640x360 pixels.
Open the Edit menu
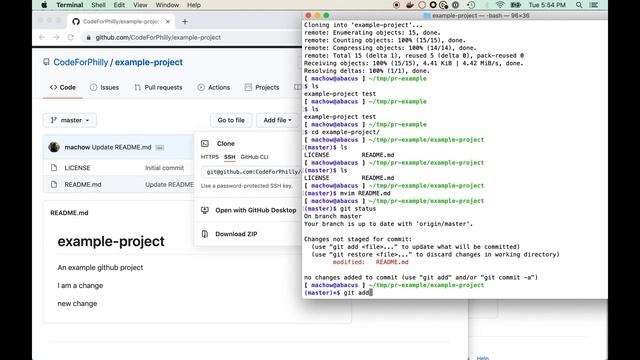coord(119,5)
